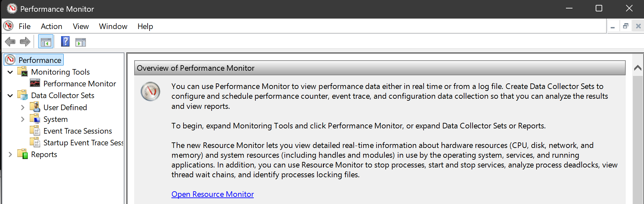Click the Reports folder icon

[23, 154]
